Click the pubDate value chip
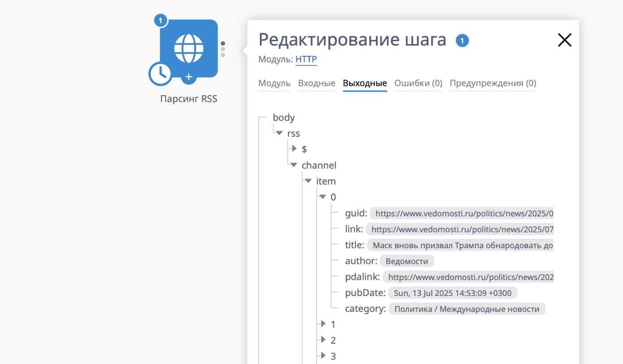623x364 pixels. [x=452, y=293]
